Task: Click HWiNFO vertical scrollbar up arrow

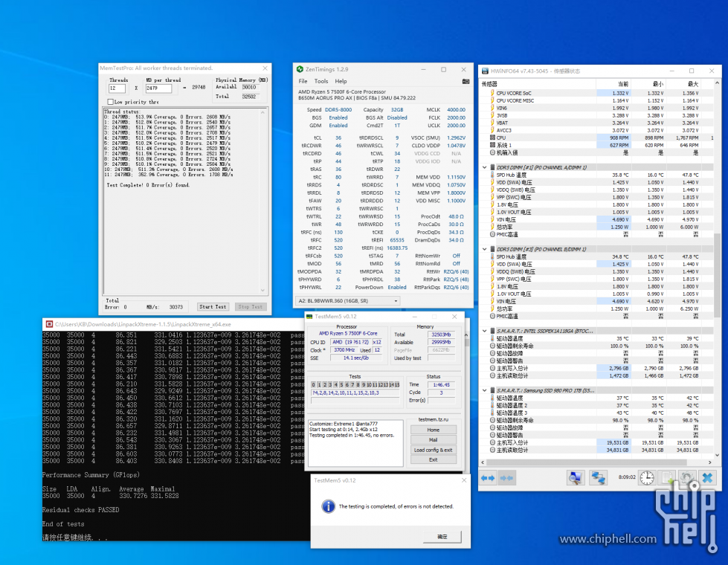Action: click(718, 83)
